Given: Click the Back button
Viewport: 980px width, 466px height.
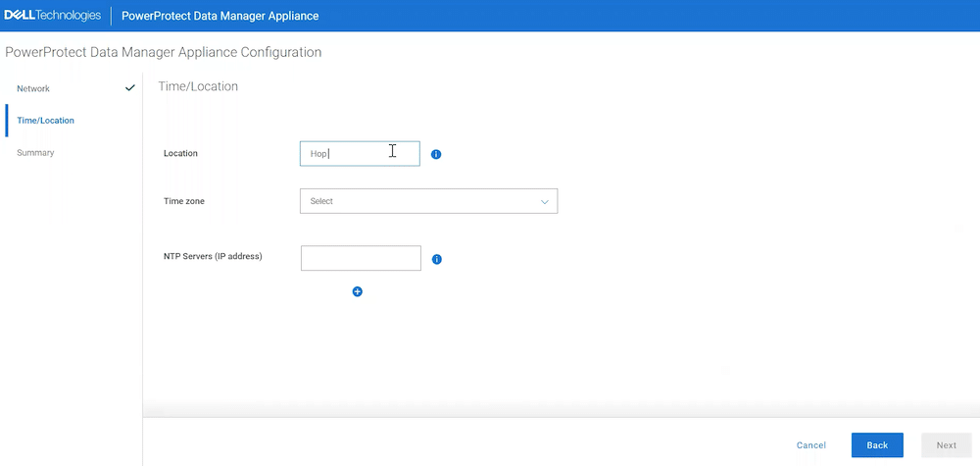Looking at the screenshot, I should 877,445.
